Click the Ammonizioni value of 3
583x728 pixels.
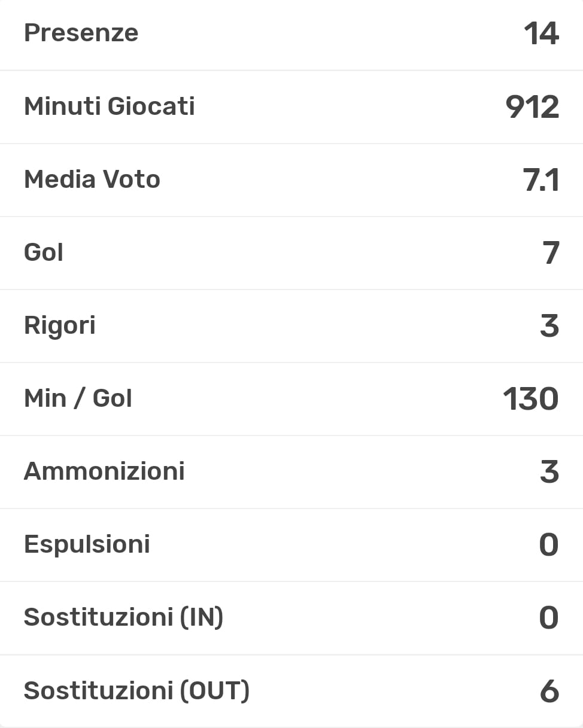pos(549,472)
